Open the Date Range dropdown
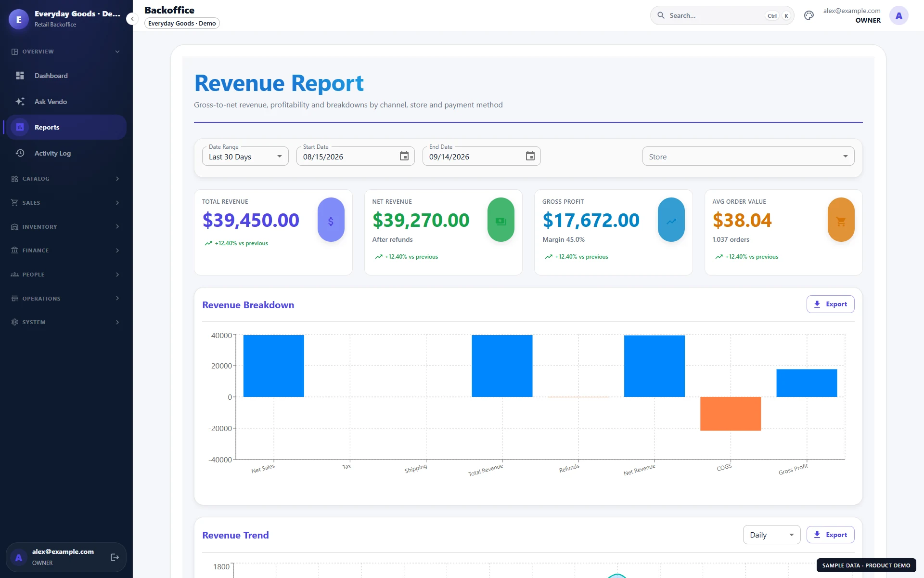Screen dimensions: 924x578 click(x=245, y=156)
